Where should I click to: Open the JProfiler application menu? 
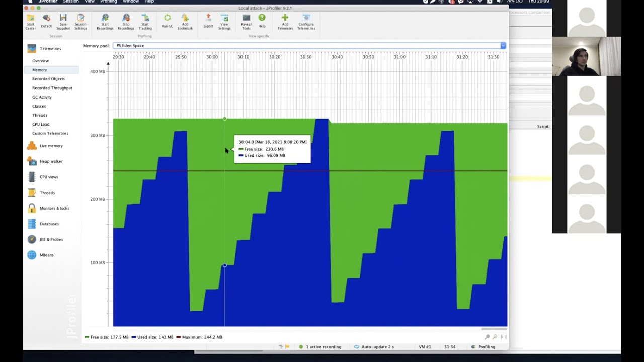tap(48, 2)
